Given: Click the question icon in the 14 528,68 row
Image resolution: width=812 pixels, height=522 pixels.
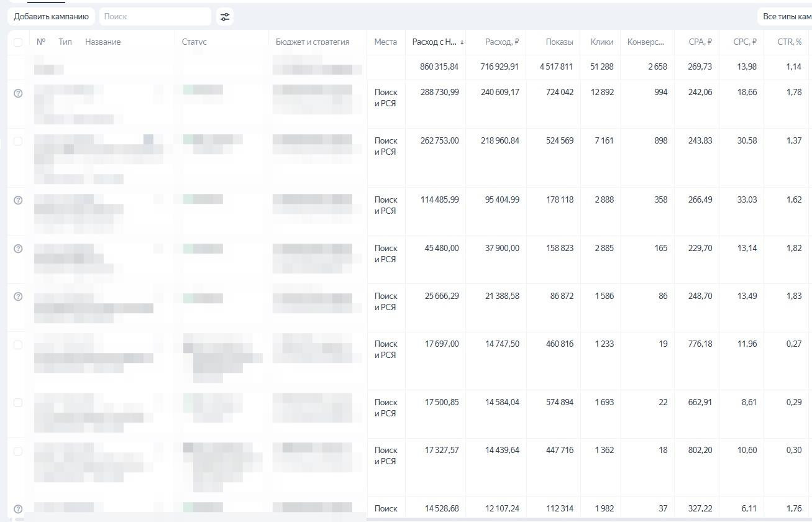Looking at the screenshot, I should pos(18,509).
